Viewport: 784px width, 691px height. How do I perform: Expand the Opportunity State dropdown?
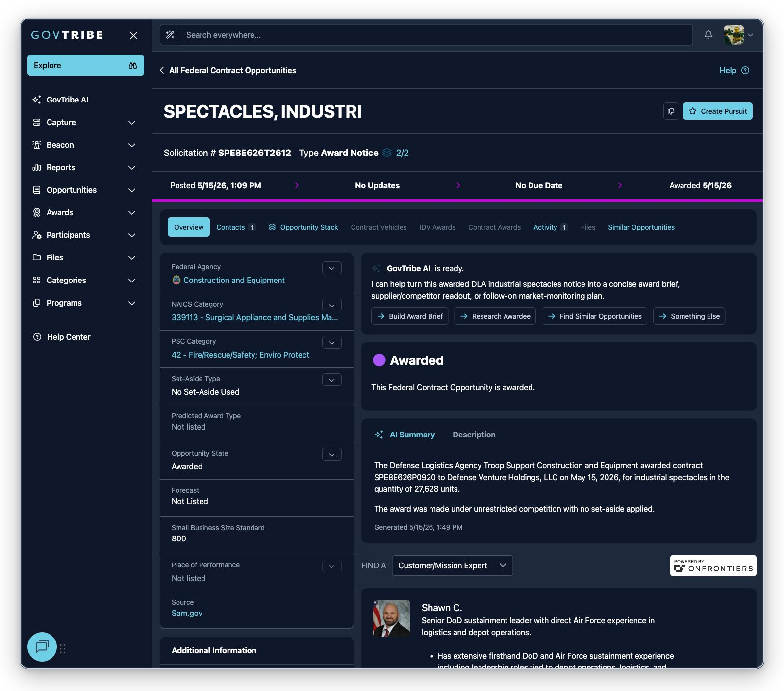332,454
